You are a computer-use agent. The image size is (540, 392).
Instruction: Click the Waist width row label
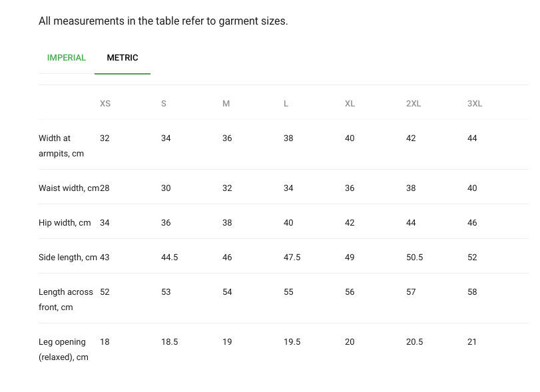[69, 188]
